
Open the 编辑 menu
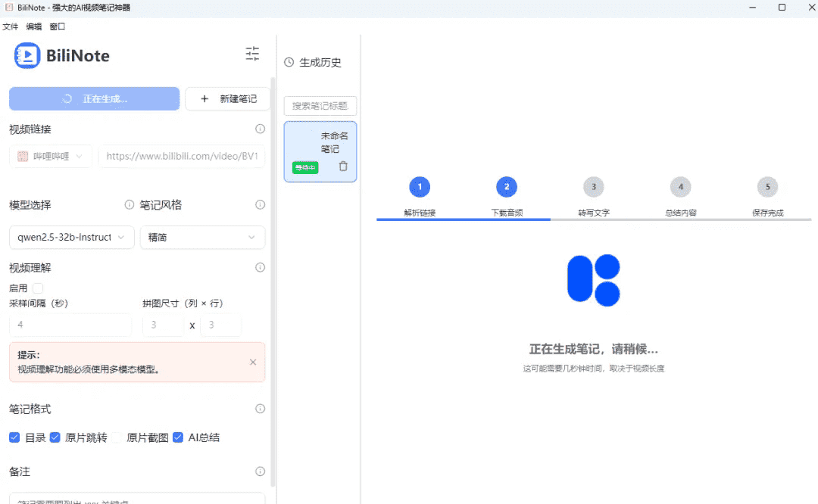coord(33,26)
